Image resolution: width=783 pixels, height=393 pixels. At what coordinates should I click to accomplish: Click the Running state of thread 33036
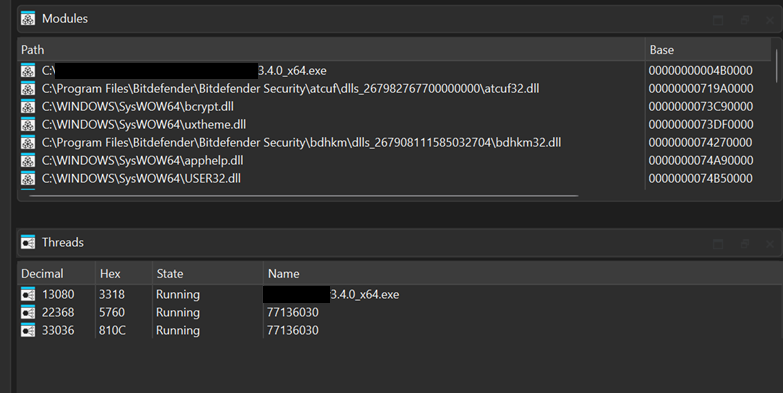[178, 330]
